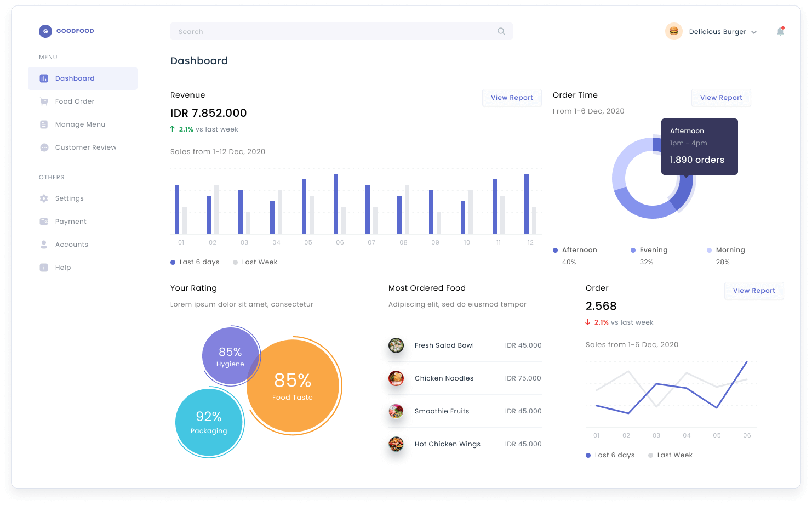The image size is (812, 505).
Task: Click the Payment wallet icon
Action: coord(44,222)
